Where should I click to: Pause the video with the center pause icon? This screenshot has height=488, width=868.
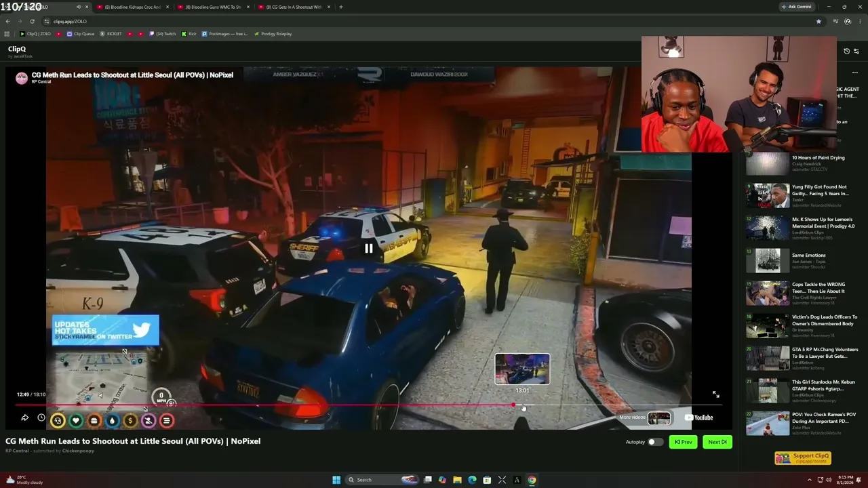pos(368,249)
